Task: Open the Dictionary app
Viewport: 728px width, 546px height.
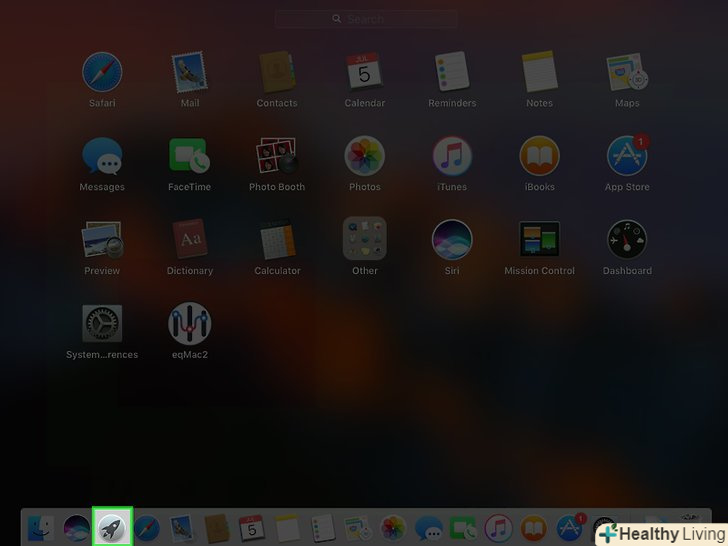Action: [189, 239]
